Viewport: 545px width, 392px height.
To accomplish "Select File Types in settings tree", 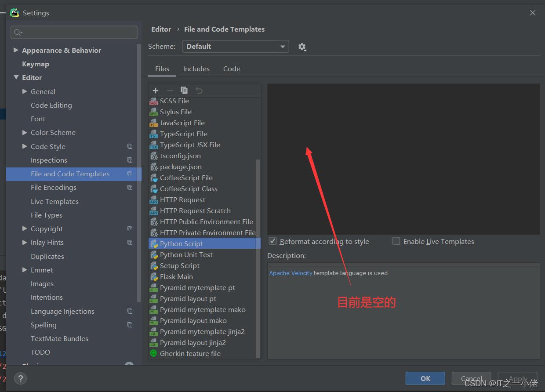I will tap(47, 215).
